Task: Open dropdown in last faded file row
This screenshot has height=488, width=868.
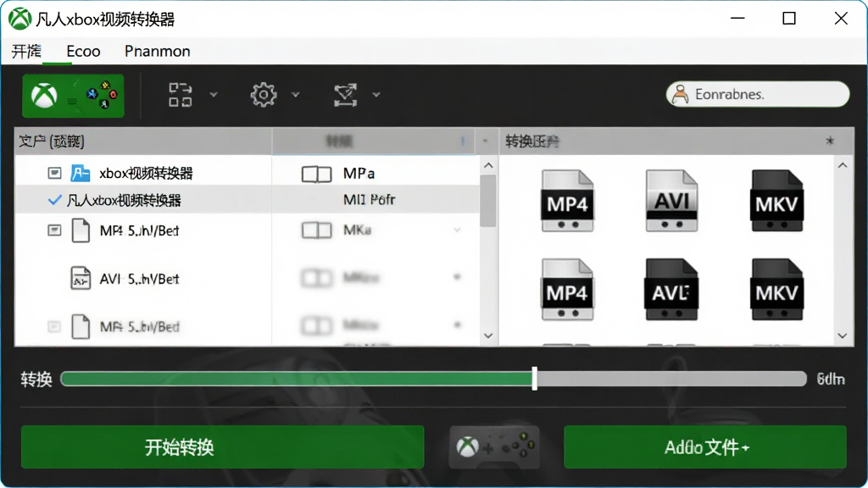Action: [x=457, y=324]
